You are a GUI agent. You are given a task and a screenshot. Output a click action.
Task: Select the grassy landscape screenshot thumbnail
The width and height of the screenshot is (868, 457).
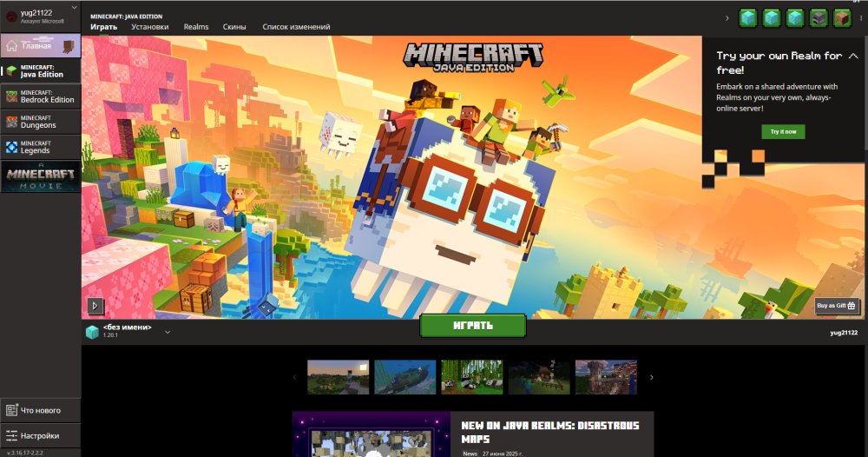point(339,377)
